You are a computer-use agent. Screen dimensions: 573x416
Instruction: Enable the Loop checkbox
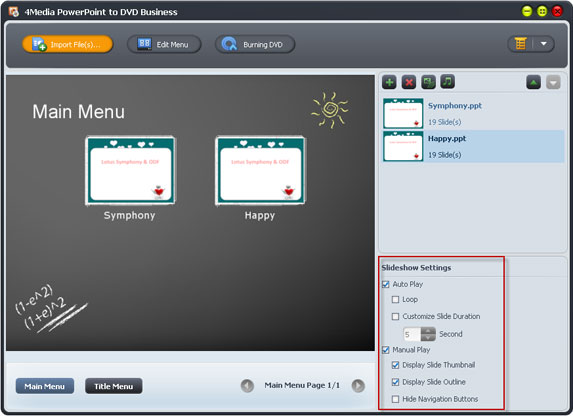click(x=395, y=300)
